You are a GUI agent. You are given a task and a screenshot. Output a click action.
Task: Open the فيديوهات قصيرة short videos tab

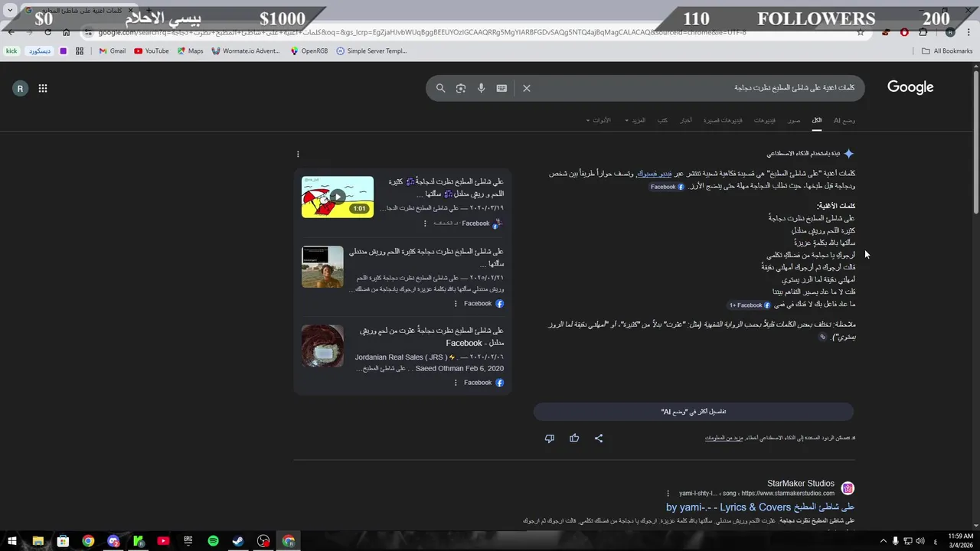coord(723,120)
